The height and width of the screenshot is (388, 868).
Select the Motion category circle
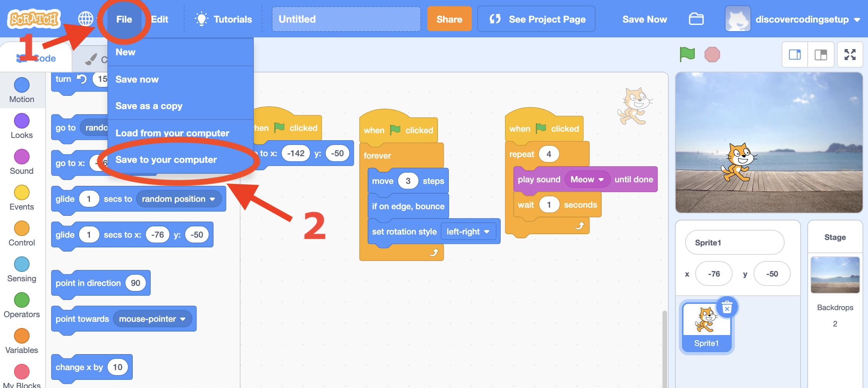pyautogui.click(x=22, y=85)
